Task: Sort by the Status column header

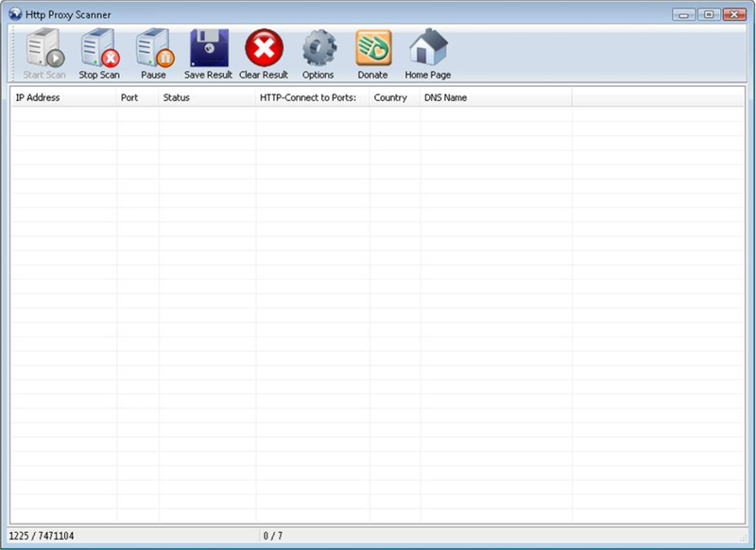Action: pos(207,97)
